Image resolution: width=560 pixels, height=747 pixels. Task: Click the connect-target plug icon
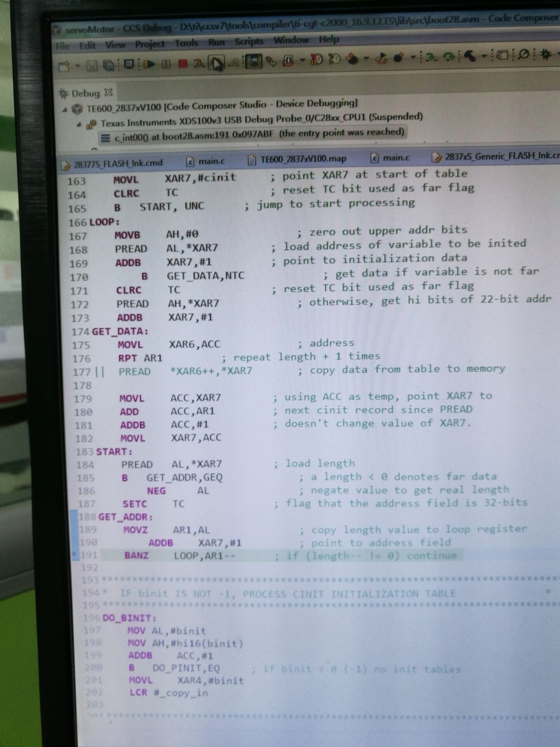click(271, 61)
